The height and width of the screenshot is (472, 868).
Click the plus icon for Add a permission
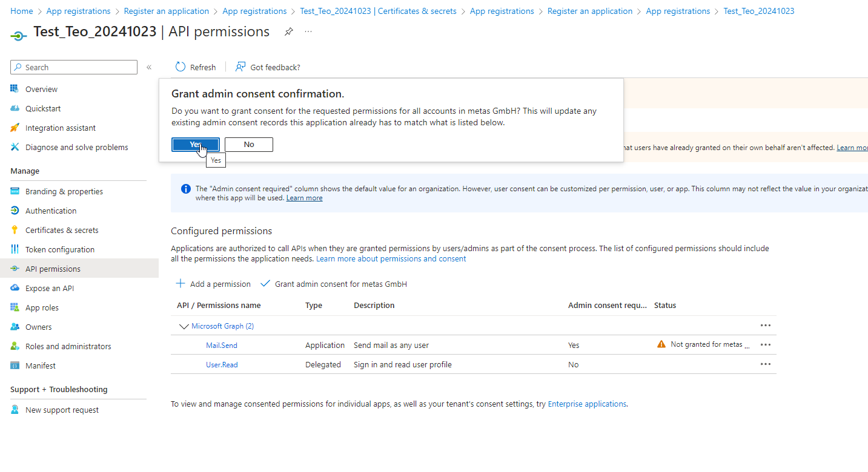pyautogui.click(x=181, y=284)
